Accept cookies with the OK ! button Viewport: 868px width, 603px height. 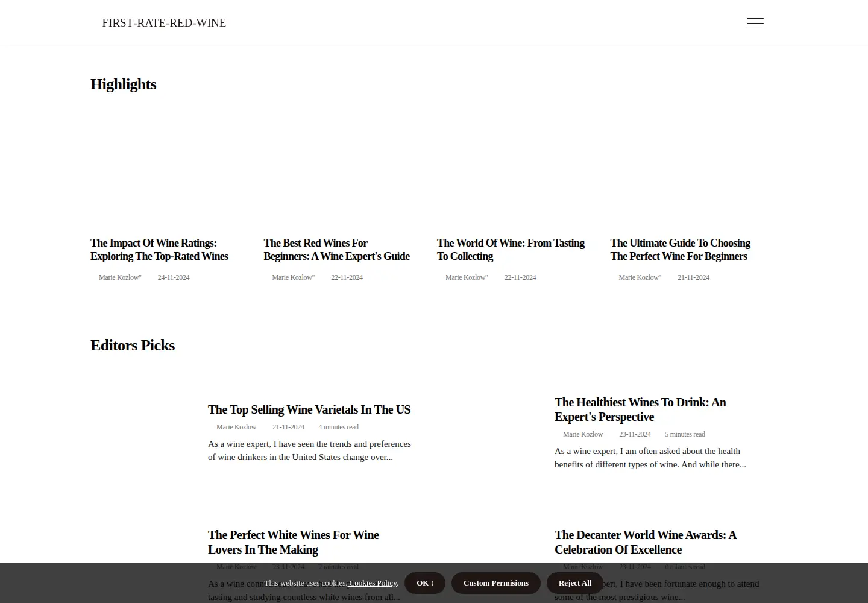(x=425, y=583)
